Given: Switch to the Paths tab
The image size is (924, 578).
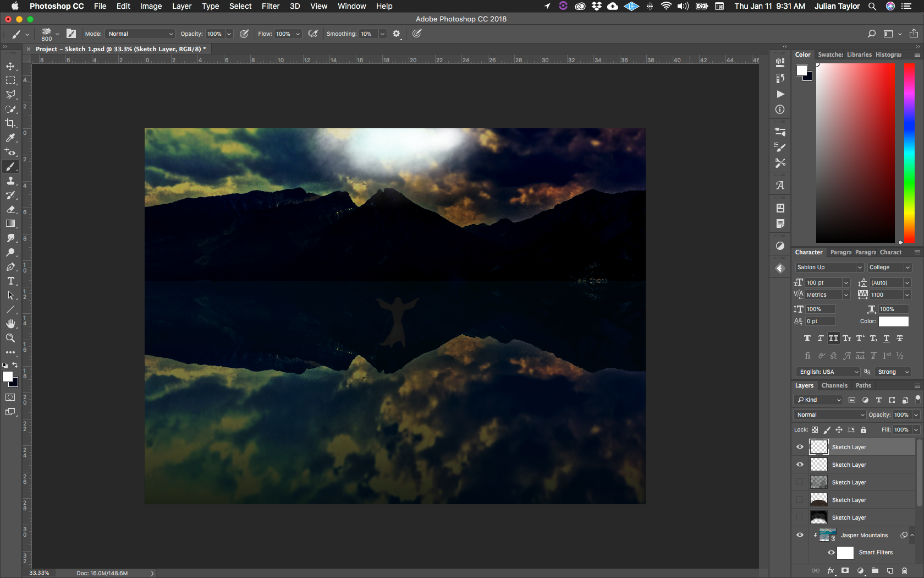Looking at the screenshot, I should pos(864,386).
